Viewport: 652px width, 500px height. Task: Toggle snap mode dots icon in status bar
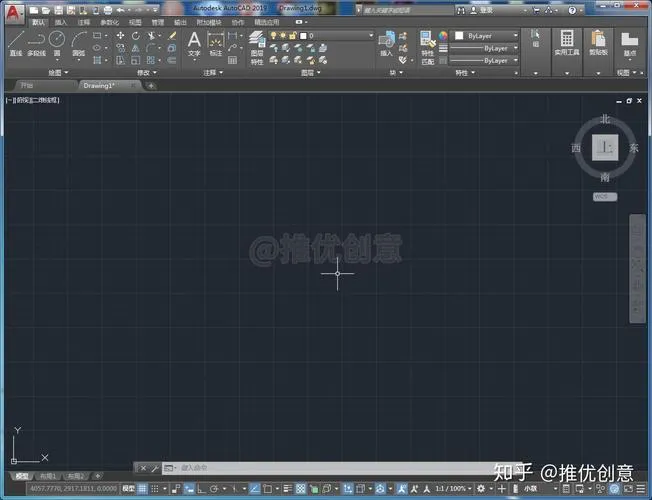point(155,488)
